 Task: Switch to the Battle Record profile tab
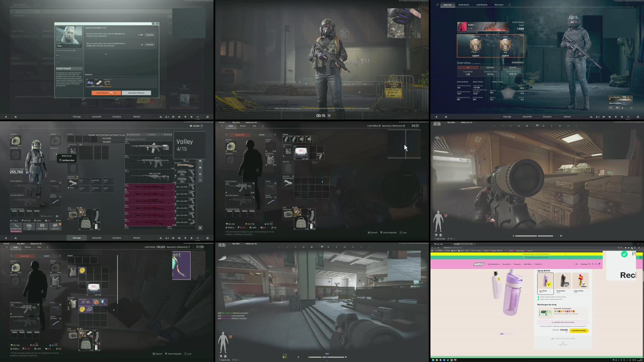[x=464, y=5]
